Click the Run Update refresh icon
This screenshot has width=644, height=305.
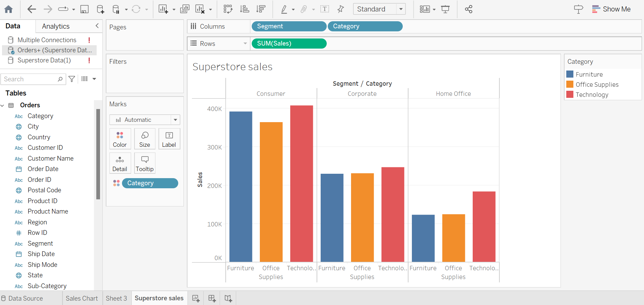[136, 9]
